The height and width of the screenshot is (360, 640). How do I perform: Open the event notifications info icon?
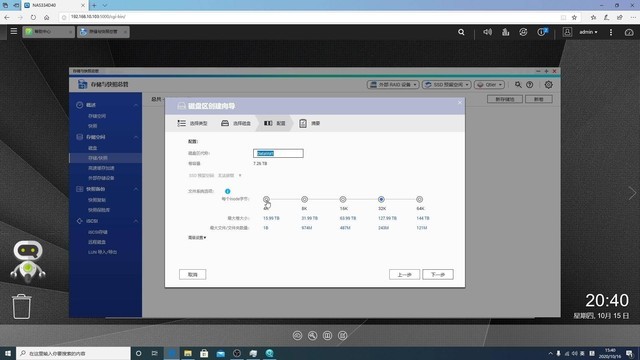click(x=542, y=32)
